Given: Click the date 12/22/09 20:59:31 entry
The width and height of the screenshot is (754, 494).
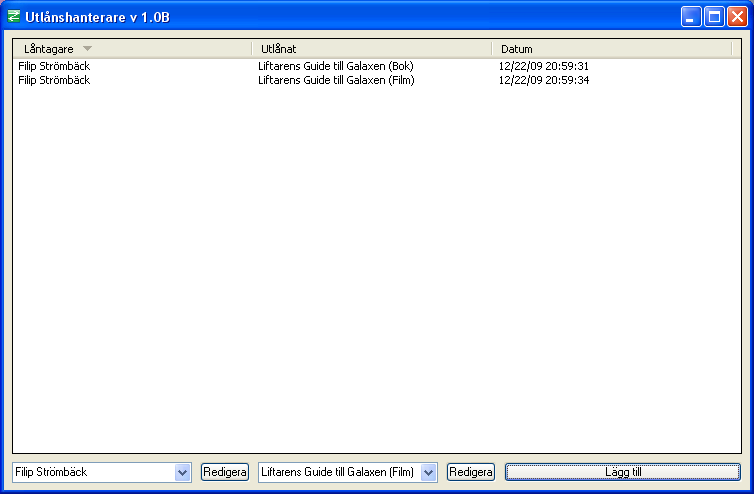Looking at the screenshot, I should click(558, 66).
